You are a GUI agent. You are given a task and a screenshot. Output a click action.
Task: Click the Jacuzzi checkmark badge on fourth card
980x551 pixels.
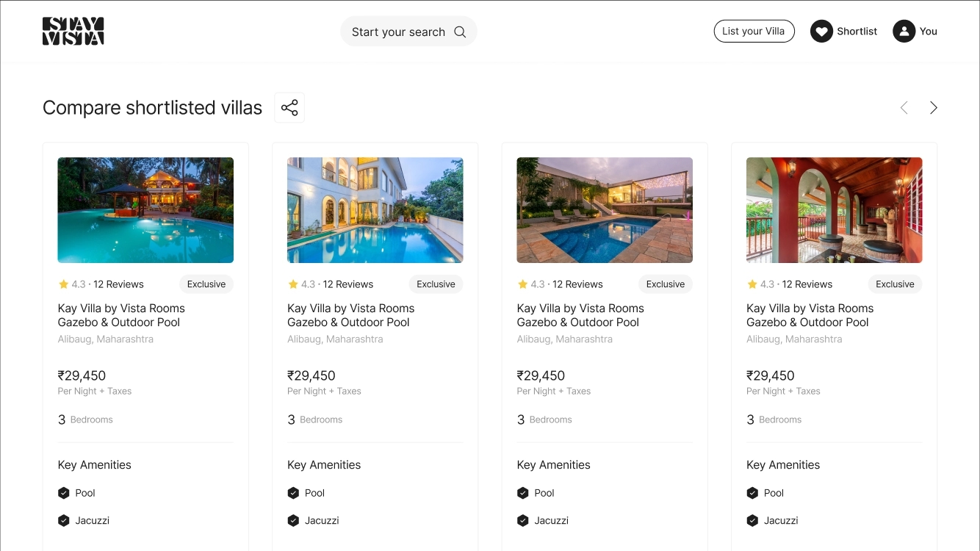752,521
